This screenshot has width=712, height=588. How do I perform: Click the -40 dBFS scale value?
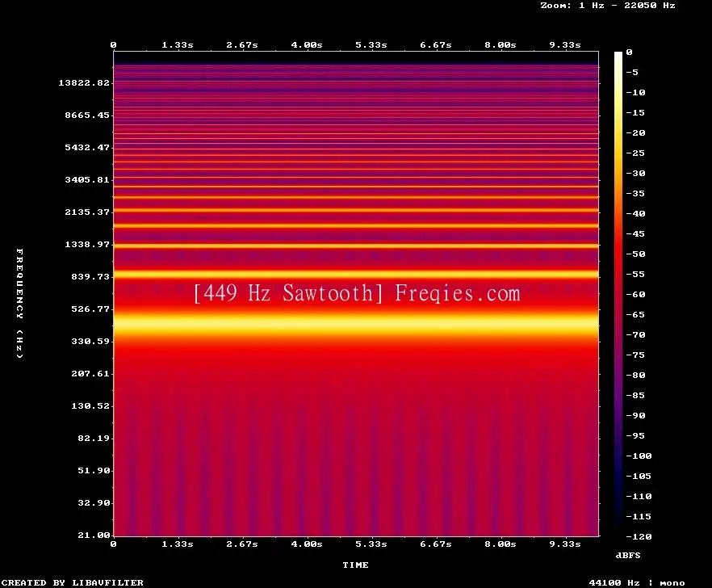[635, 213]
